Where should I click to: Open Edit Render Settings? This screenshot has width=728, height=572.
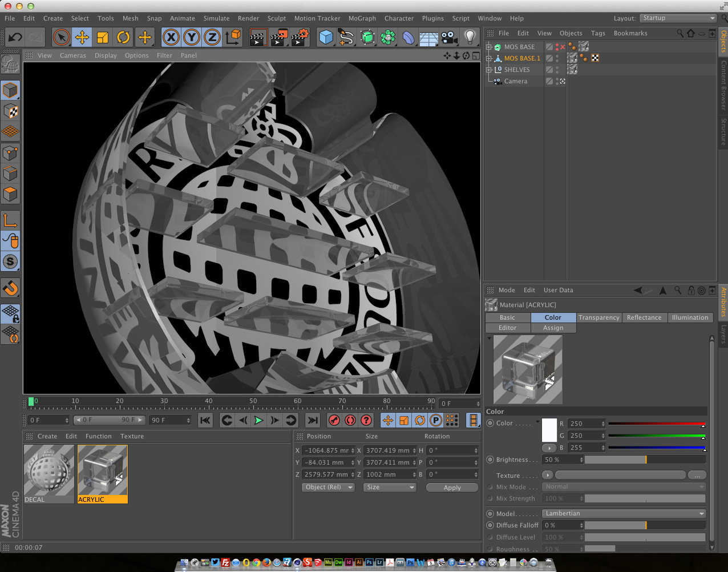[x=300, y=38]
